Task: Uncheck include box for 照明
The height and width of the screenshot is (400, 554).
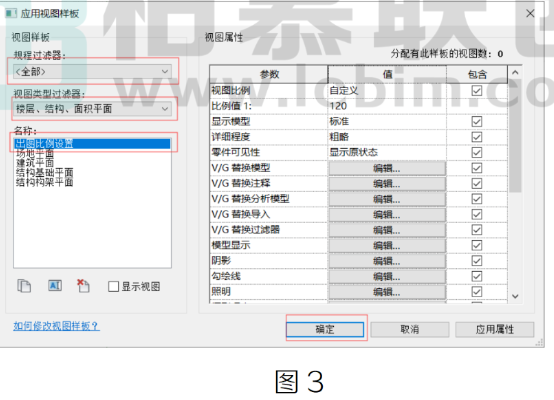Action: click(x=477, y=292)
